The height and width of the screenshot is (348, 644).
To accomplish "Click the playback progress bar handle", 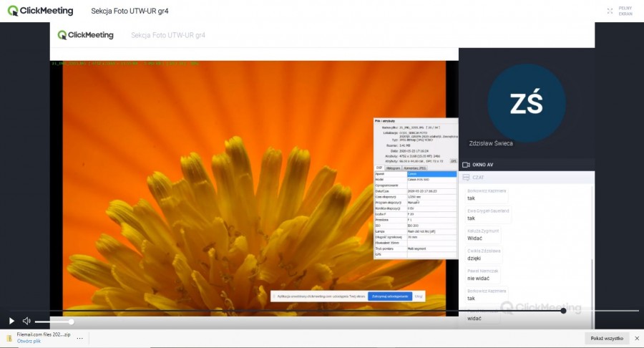I will tap(563, 311).
